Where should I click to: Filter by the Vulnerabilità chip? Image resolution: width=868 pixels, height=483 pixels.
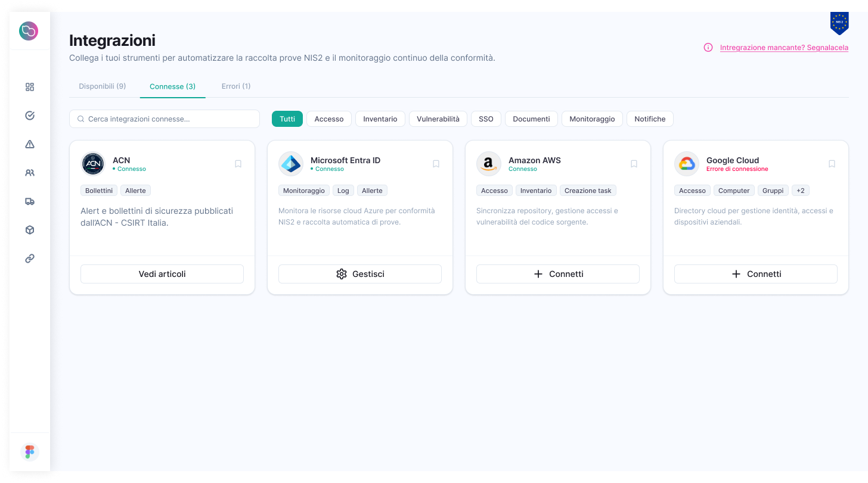click(438, 119)
